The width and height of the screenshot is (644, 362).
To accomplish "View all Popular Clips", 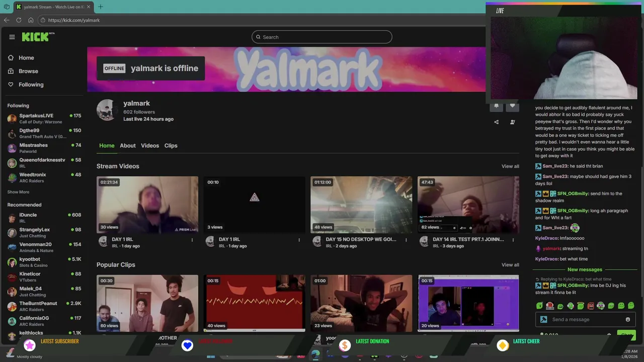I will point(510,265).
